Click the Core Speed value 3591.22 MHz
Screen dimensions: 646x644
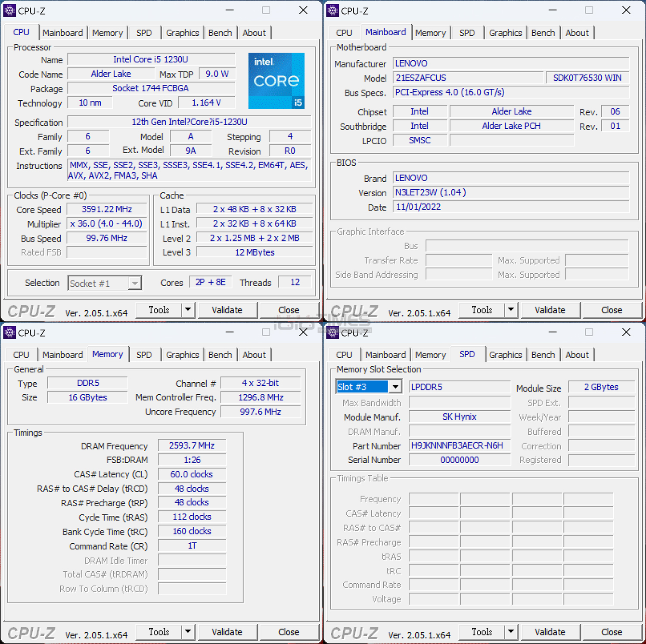point(107,209)
